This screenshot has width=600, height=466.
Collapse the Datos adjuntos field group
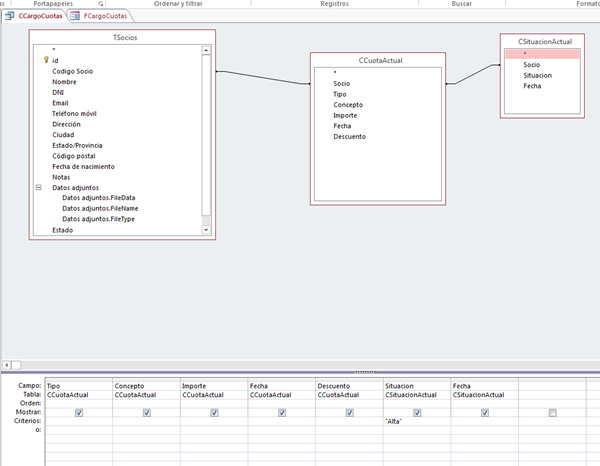tap(39, 187)
